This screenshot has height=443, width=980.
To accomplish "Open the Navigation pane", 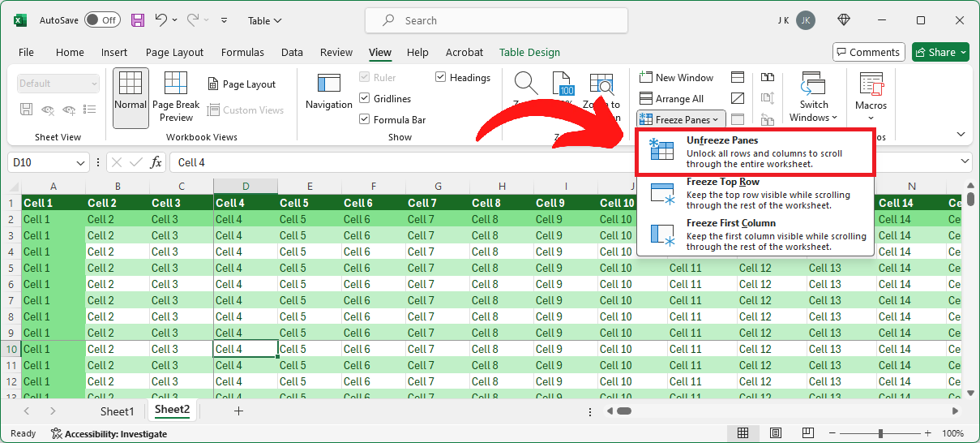I will [x=329, y=92].
